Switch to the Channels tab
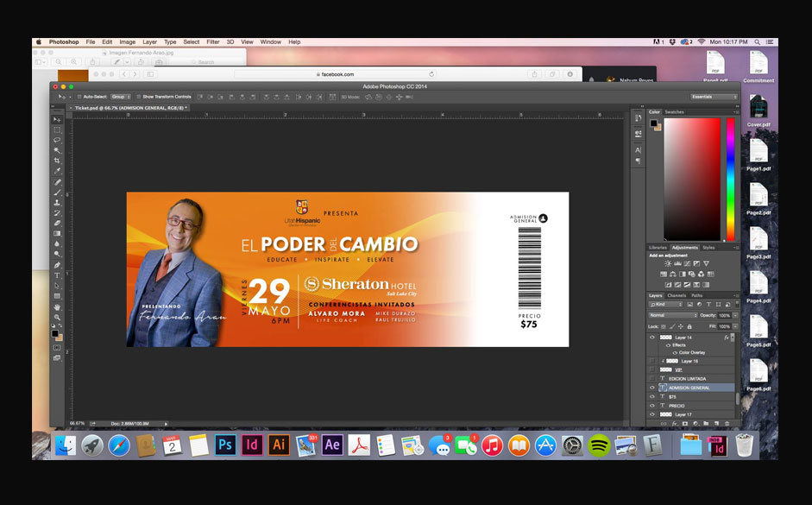812x505 pixels. (x=677, y=295)
